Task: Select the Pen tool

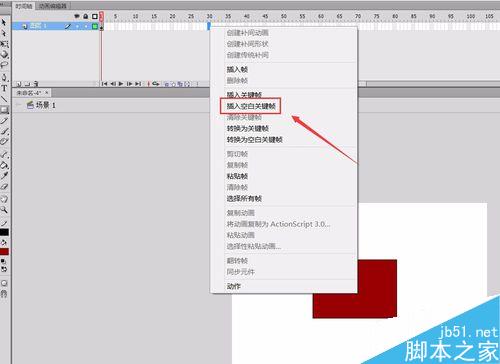Action: [4, 77]
